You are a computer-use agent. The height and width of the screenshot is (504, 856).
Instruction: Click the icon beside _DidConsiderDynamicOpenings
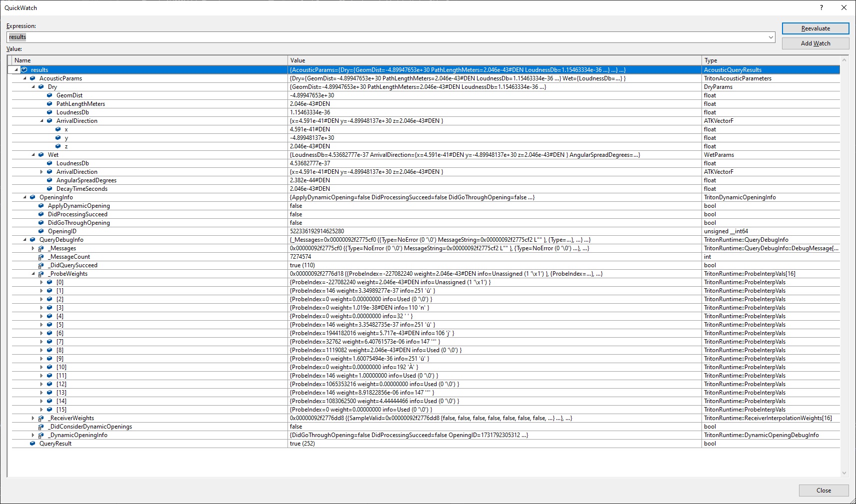pyautogui.click(x=41, y=427)
